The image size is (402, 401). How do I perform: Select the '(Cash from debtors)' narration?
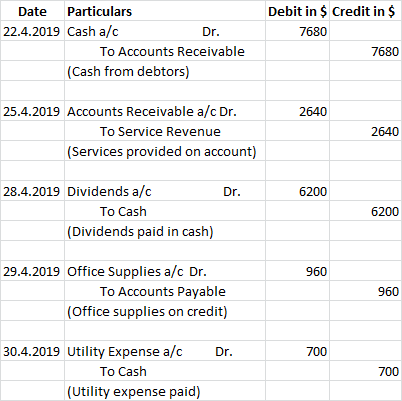tap(165, 71)
